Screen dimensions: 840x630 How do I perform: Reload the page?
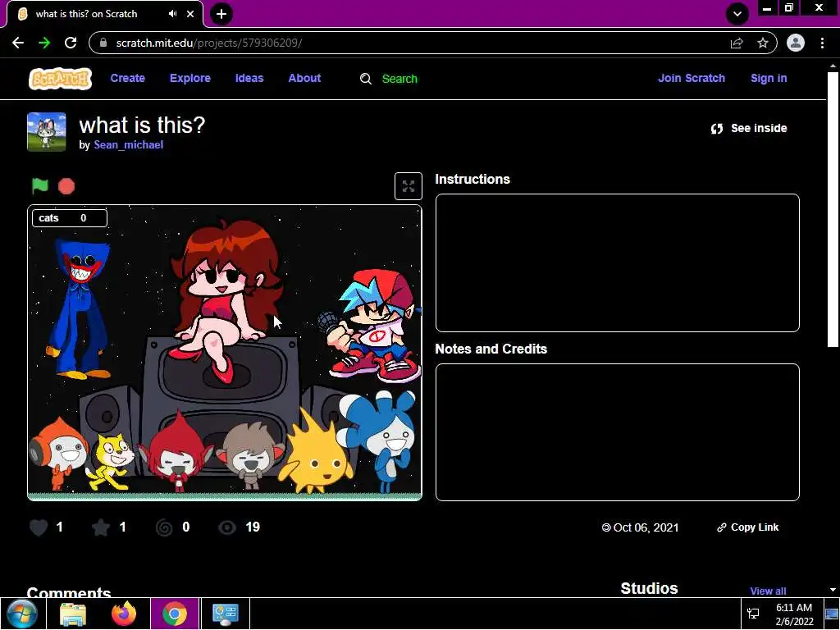point(71,43)
